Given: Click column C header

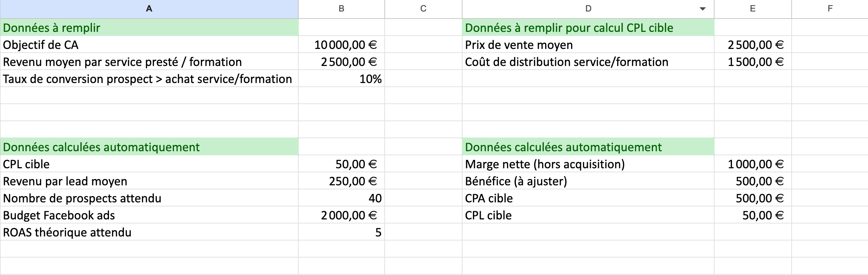Looking at the screenshot, I should 423,9.
